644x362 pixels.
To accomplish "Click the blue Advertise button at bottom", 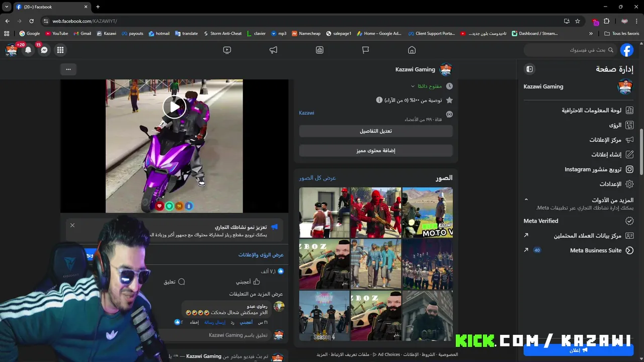I will tap(578, 350).
